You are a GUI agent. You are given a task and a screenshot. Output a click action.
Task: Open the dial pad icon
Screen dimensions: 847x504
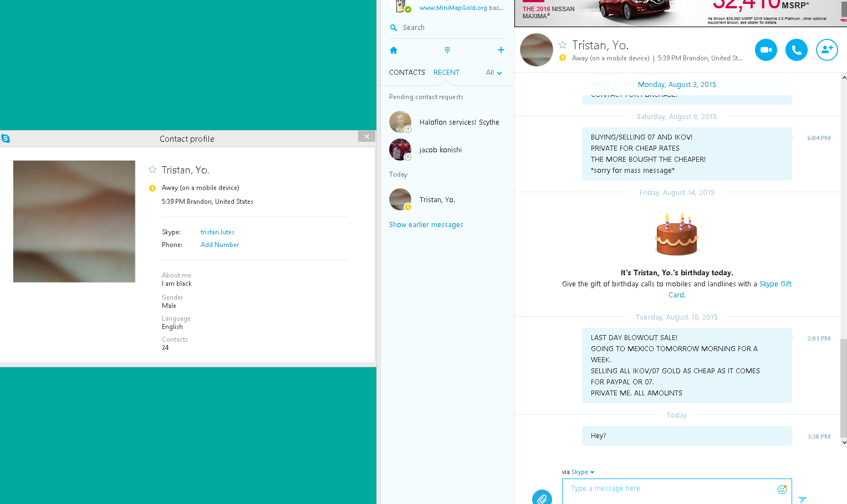447,50
